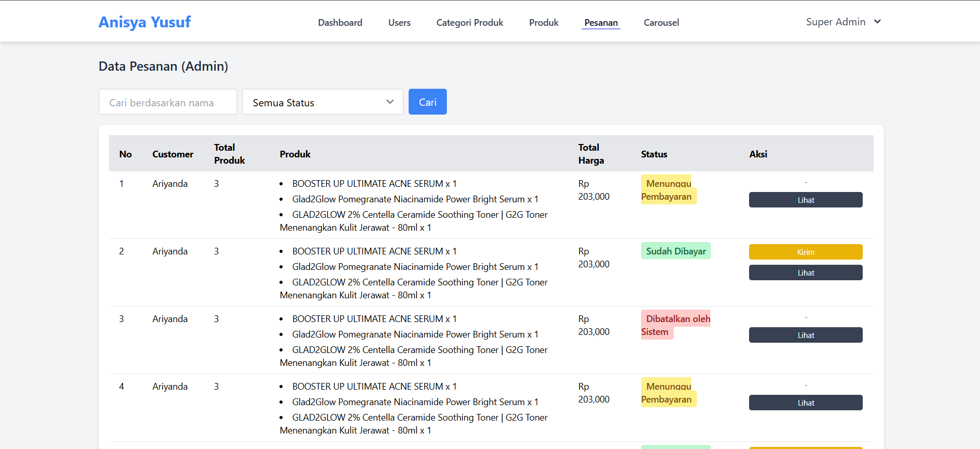Expand the Semua Status filter dropdown
The width and height of the screenshot is (980, 449).
322,102
